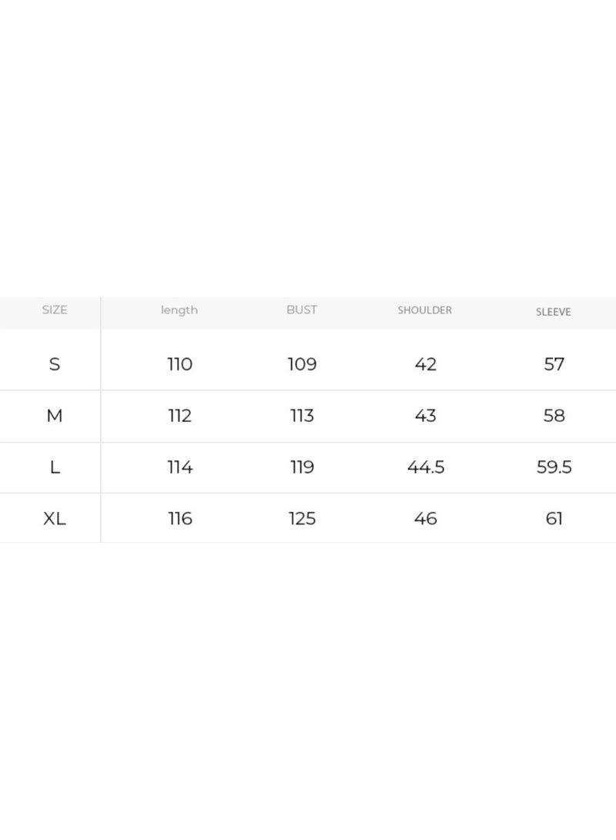Click the sleeve value 58
The width and height of the screenshot is (616, 840).
pos(554,416)
